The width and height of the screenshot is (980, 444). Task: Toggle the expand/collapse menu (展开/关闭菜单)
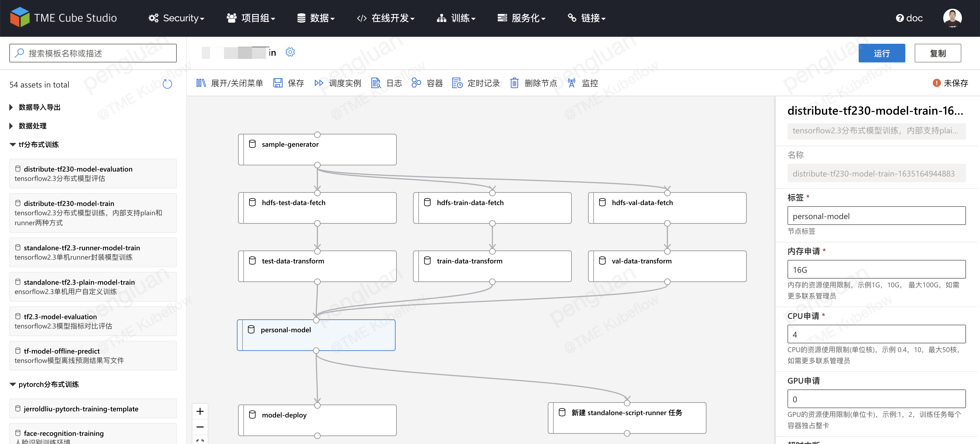201,83
